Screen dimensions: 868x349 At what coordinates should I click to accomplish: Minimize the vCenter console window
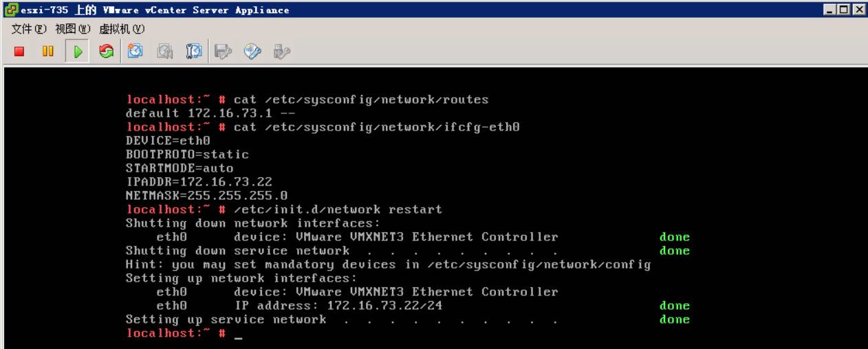tap(830, 10)
